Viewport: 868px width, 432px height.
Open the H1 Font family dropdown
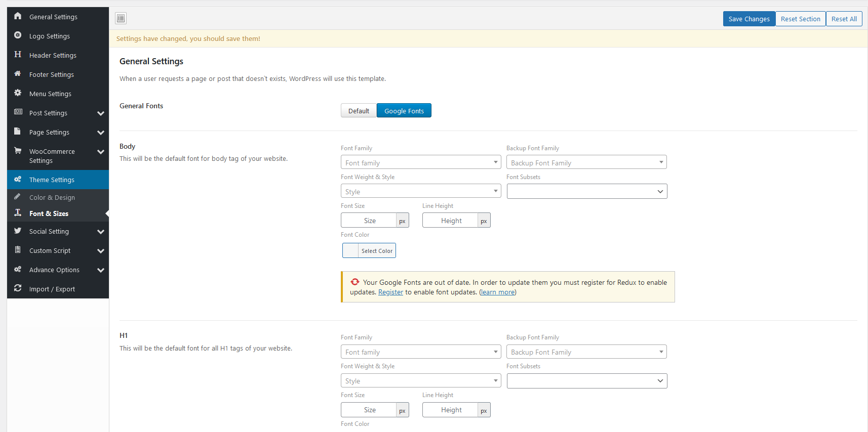click(421, 352)
